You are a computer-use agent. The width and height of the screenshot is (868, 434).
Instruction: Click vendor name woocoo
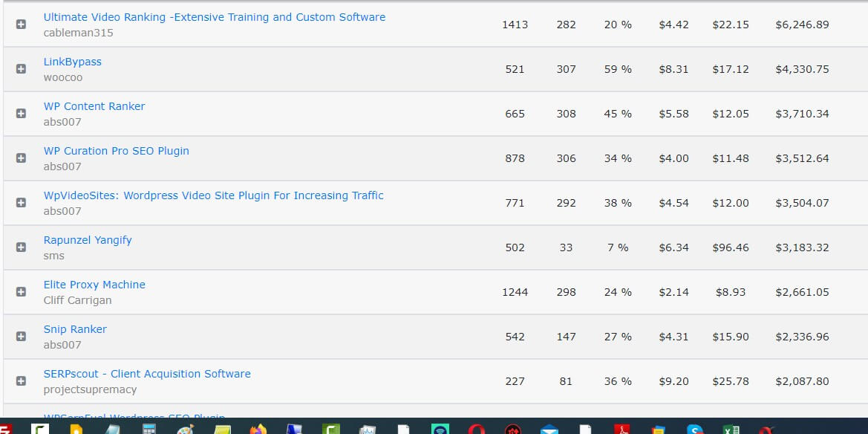pyautogui.click(x=62, y=77)
